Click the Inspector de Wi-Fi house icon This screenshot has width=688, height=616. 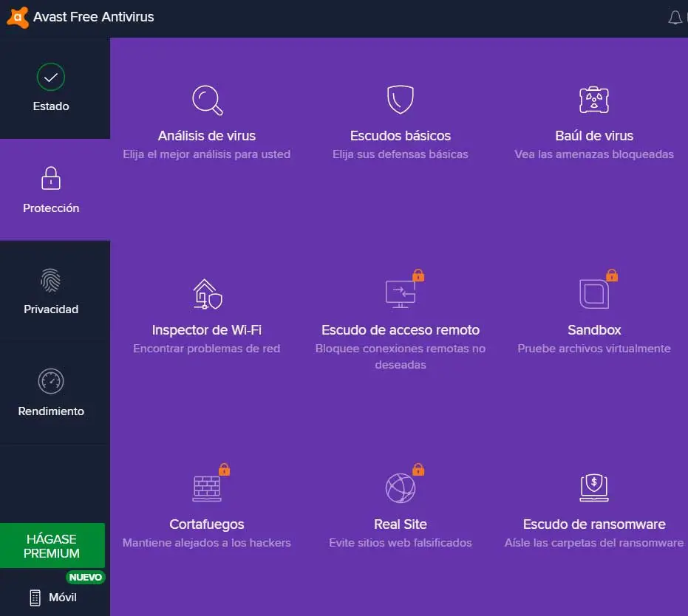(208, 294)
